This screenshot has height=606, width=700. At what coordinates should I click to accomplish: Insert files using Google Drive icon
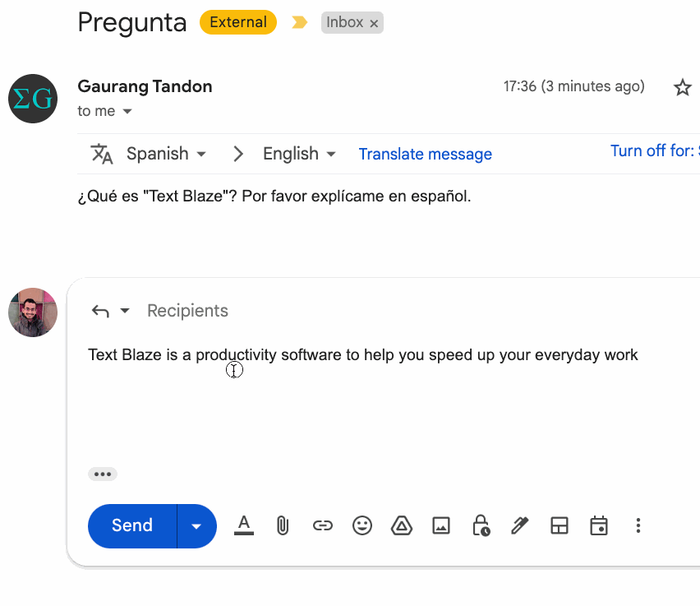[401, 525]
